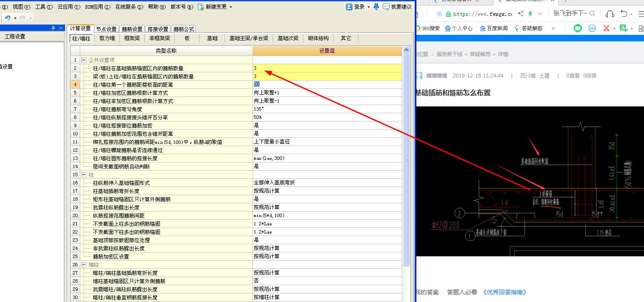The image size is (644, 302).
Task: Click scroll-up arrow of settings table
Action: click(406, 50)
